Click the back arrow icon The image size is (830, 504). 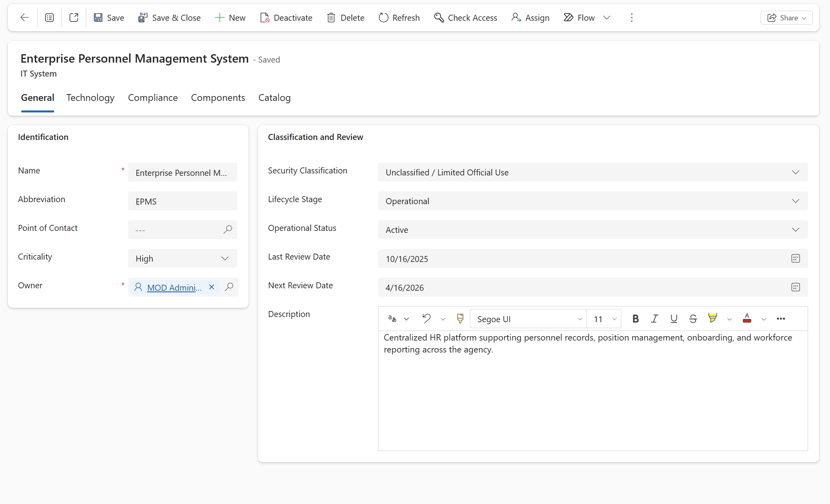(24, 18)
